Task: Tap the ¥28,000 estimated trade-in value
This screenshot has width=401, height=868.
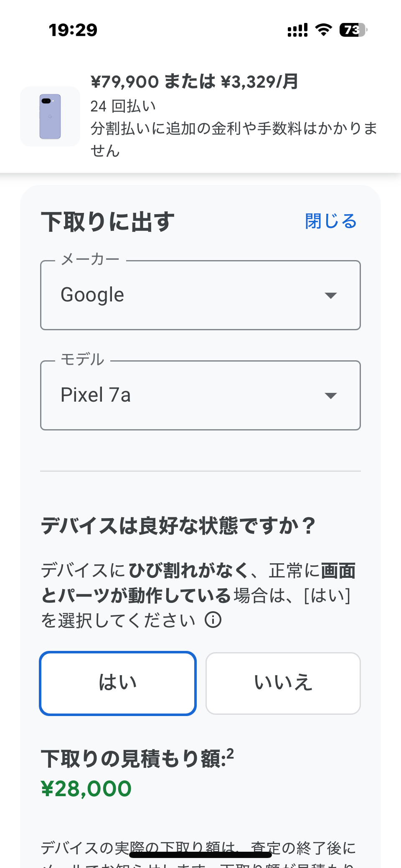Action: pos(86,789)
